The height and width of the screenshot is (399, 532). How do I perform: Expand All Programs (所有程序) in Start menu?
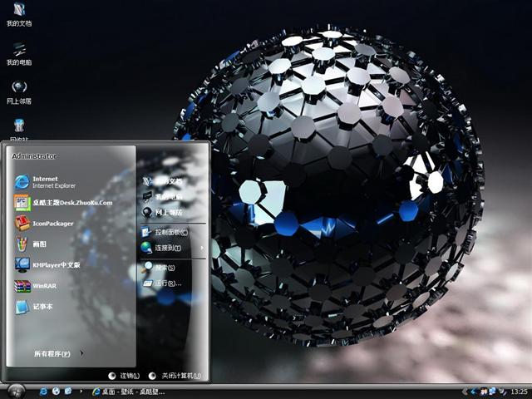pos(58,353)
